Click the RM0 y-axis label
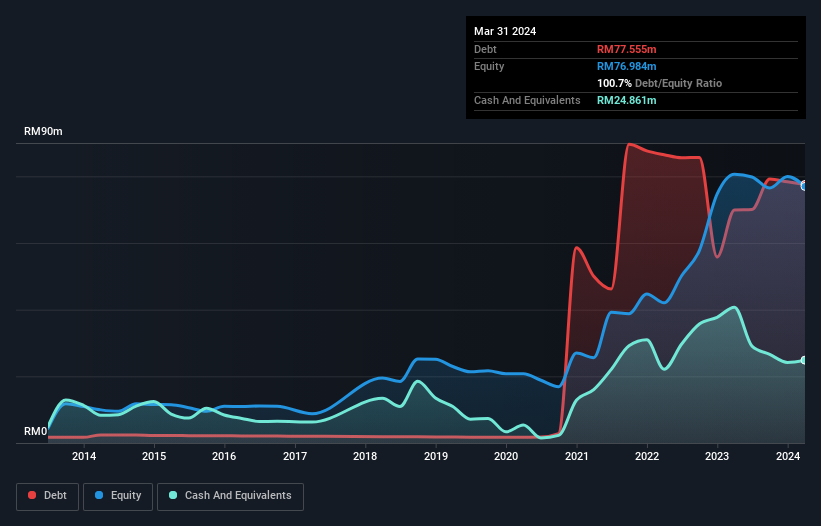Viewport: 821px width, 526px height. [x=36, y=432]
